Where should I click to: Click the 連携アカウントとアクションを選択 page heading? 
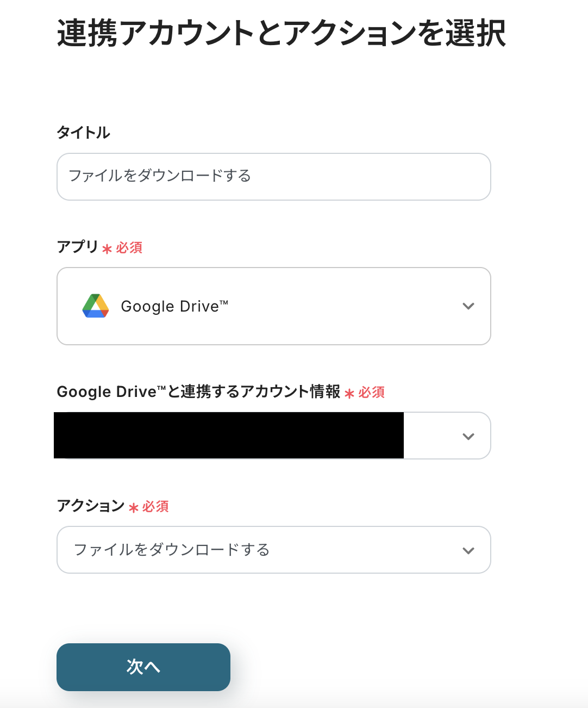tap(282, 34)
